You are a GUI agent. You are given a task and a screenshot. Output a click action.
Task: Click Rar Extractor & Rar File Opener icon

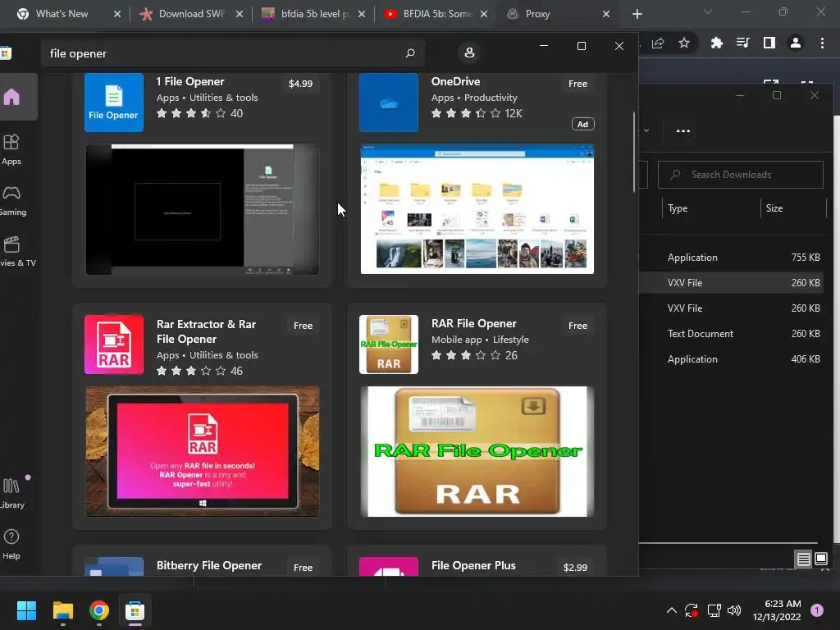(x=114, y=344)
